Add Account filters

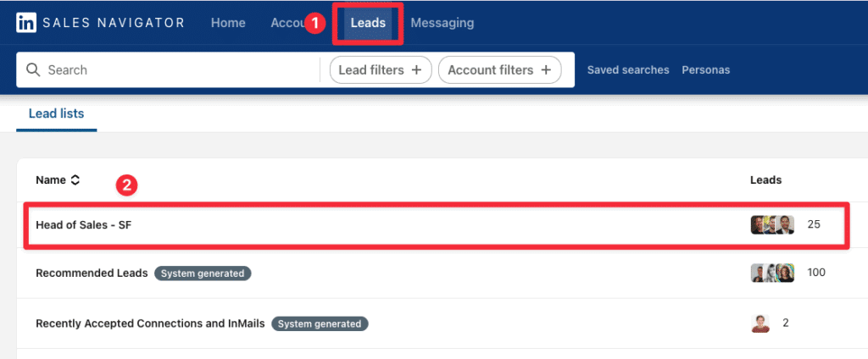500,69
